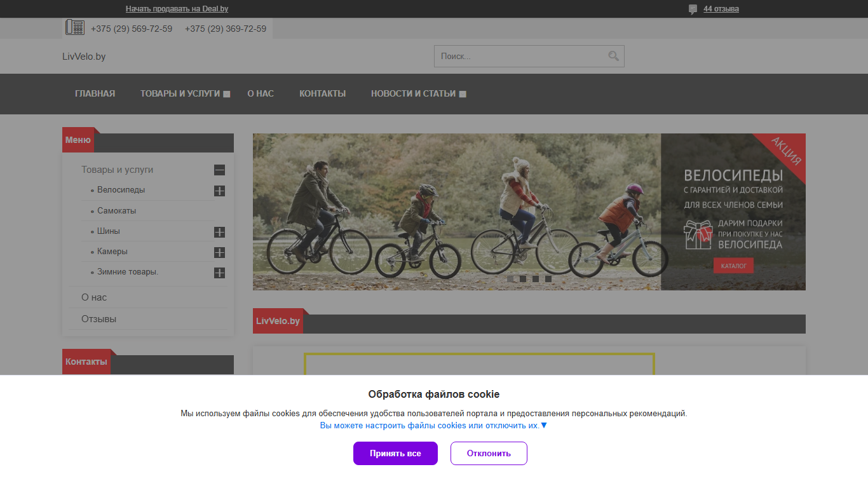
Task: Click the red Контакты sidebar header
Action: pos(86,362)
